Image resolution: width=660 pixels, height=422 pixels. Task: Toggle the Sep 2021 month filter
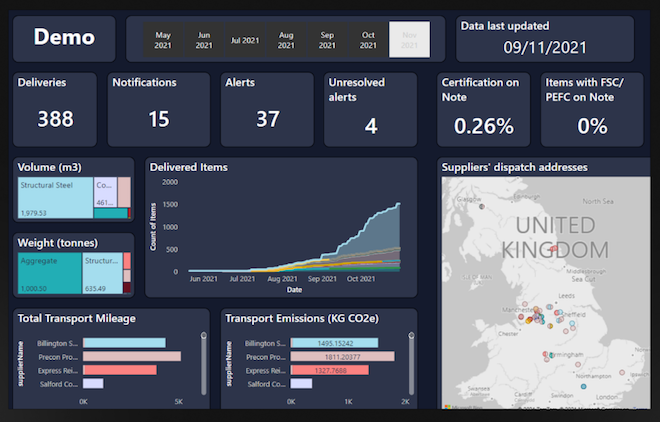click(x=327, y=40)
